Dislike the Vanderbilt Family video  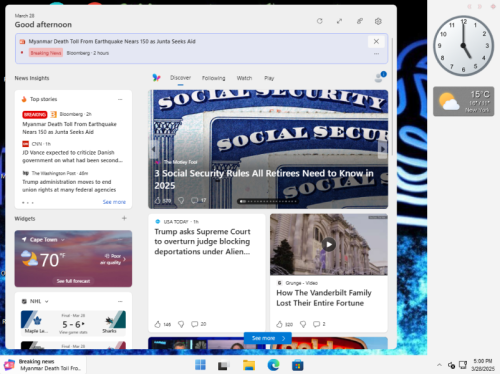[x=303, y=324]
